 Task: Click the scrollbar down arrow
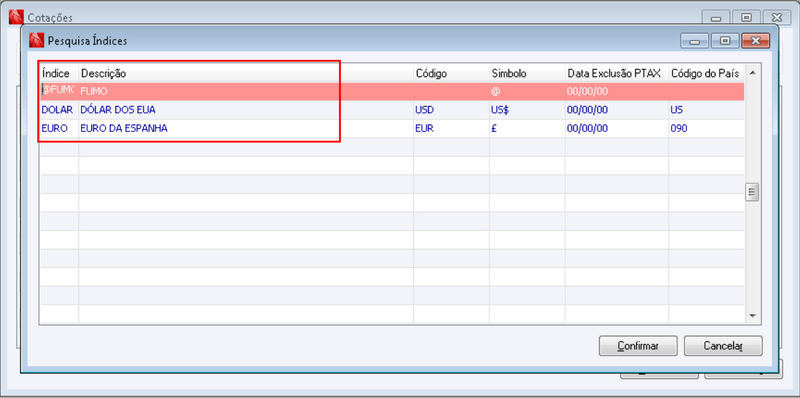click(x=752, y=316)
